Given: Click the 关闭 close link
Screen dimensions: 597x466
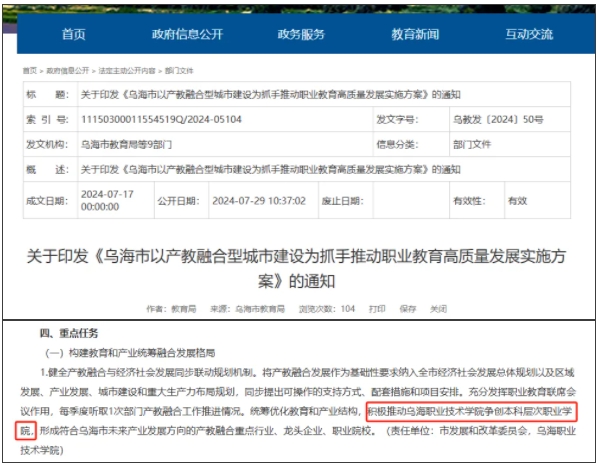Looking at the screenshot, I should [438, 309].
